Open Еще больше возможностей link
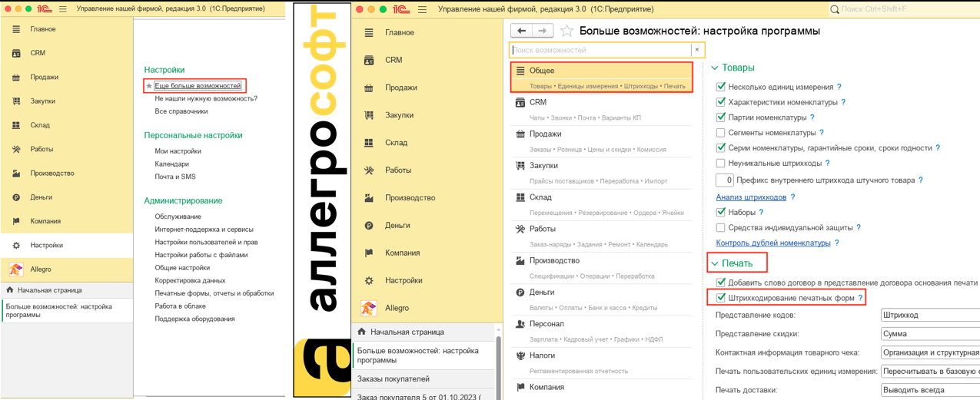The height and width of the screenshot is (400, 980). tap(198, 86)
